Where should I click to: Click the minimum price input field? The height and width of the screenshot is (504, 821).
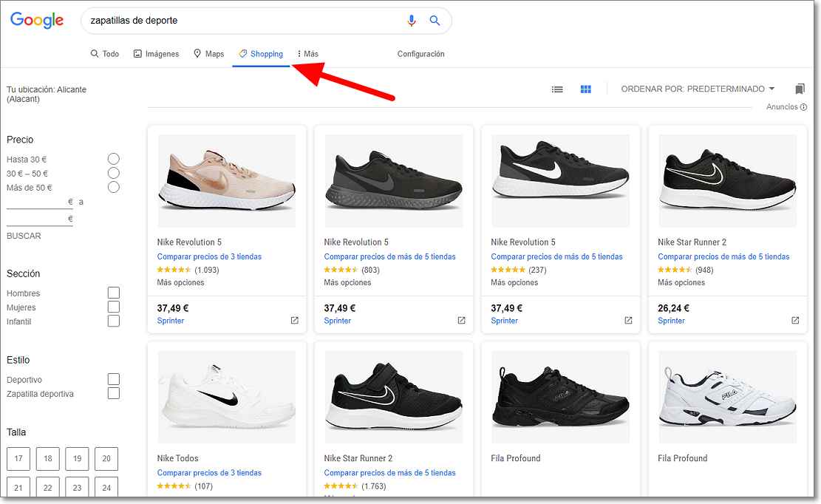[39, 202]
